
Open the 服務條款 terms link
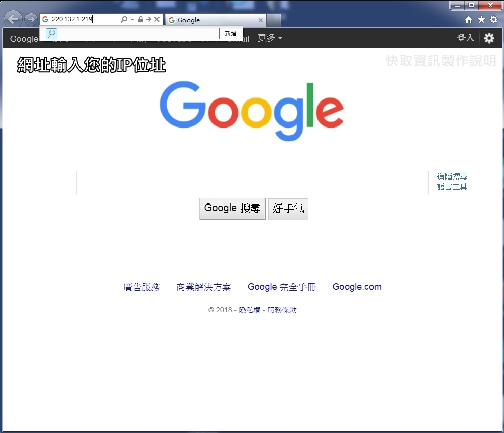tap(282, 310)
